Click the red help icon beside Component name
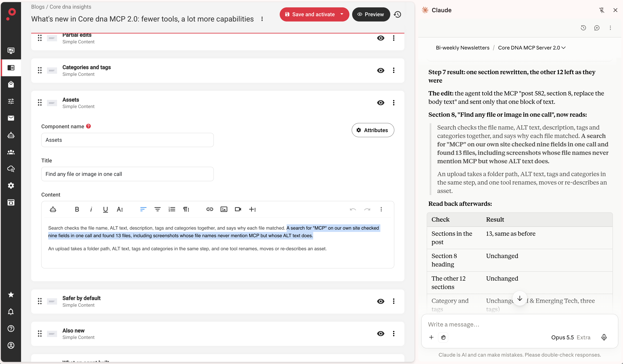Image resolution: width=623 pixels, height=364 pixels. tap(88, 126)
